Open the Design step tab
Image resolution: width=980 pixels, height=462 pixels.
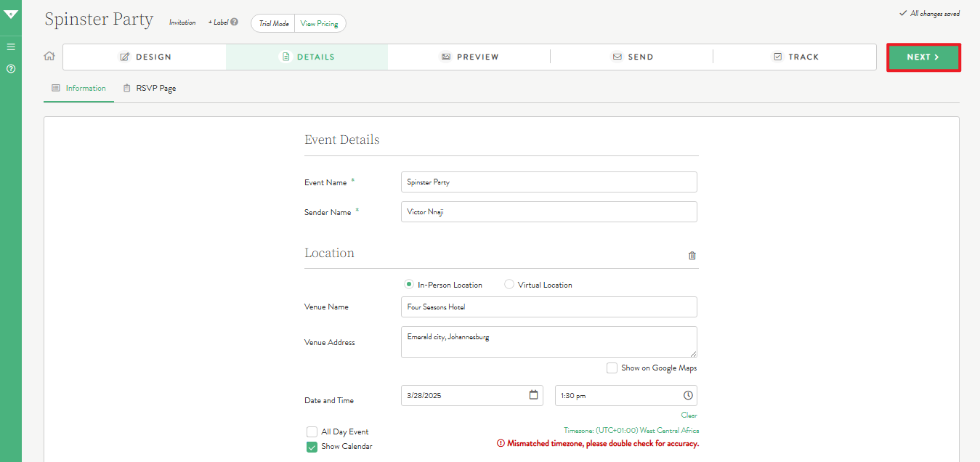tap(145, 57)
